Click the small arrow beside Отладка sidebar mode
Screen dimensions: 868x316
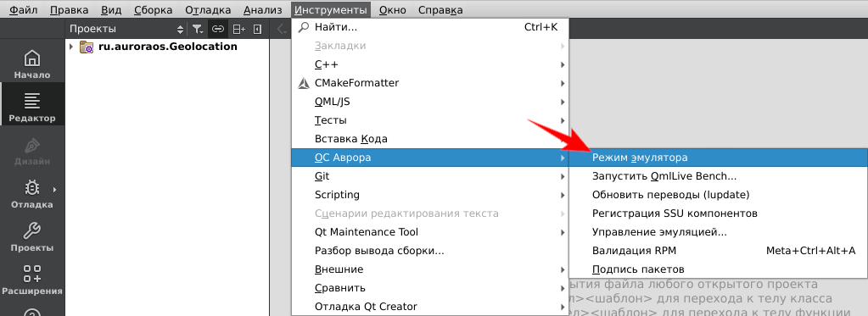coord(55,190)
